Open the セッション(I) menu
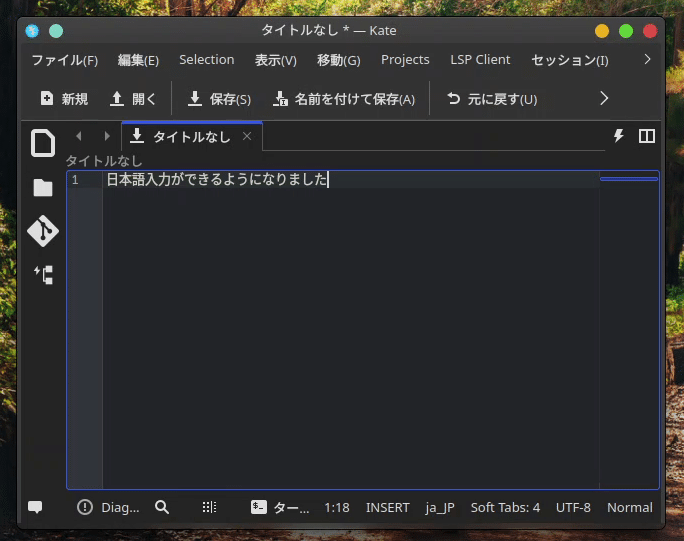This screenshot has height=541, width=684. click(570, 60)
